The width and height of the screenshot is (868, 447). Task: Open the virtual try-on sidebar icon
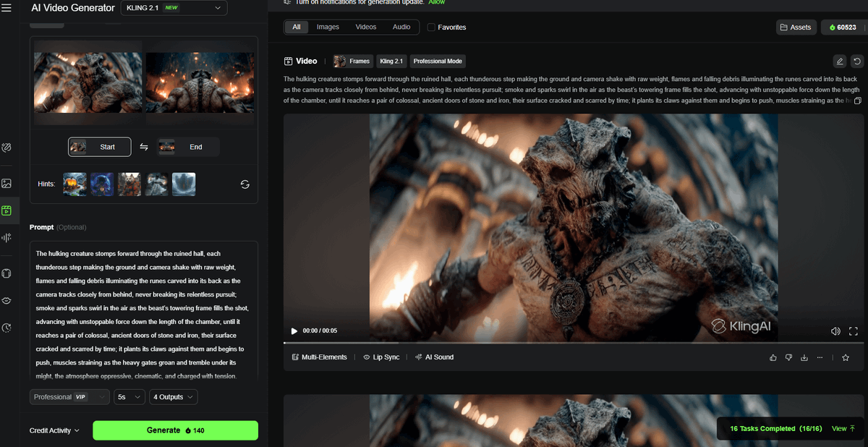click(x=7, y=273)
